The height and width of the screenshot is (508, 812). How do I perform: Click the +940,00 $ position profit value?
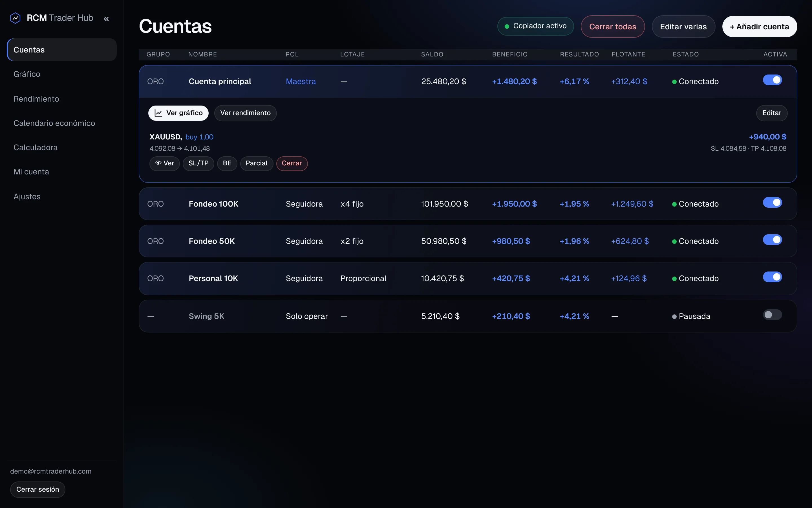[x=768, y=137]
